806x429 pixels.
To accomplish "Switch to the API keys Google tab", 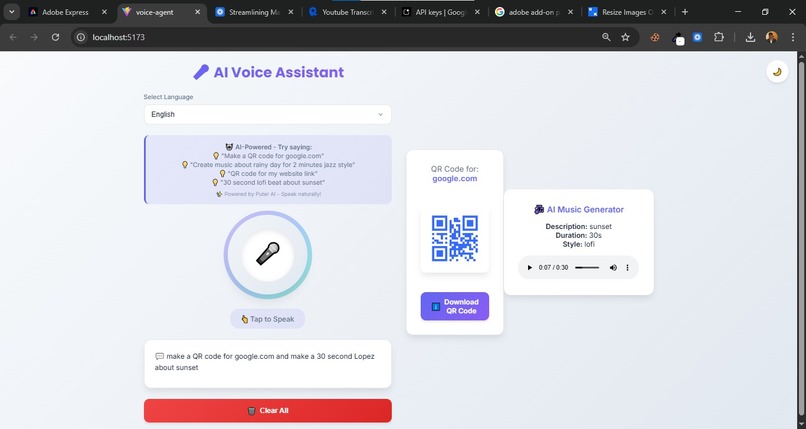I will (x=440, y=12).
